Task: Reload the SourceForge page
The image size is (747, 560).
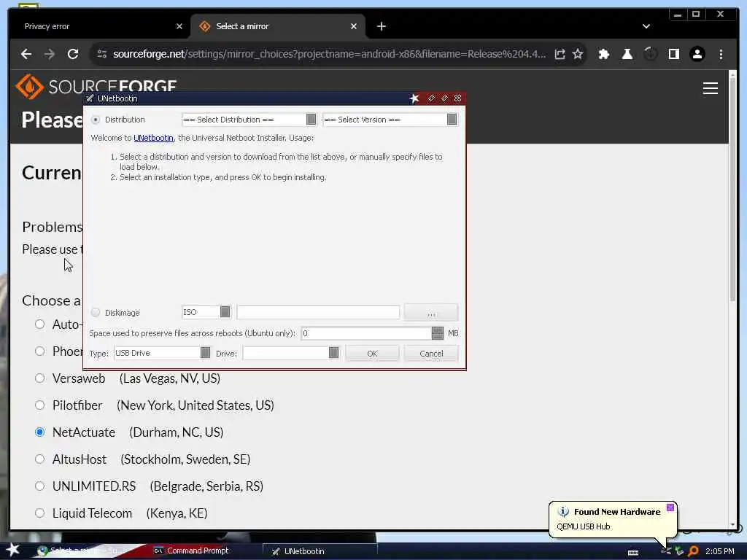Action: pyautogui.click(x=73, y=54)
